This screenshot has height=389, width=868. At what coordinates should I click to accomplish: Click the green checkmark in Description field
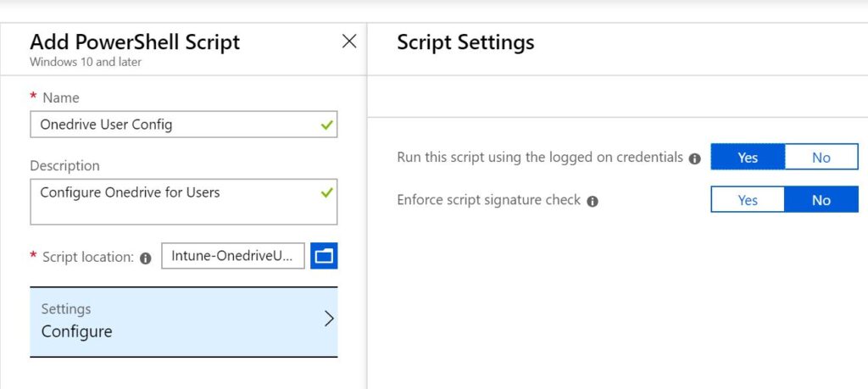[x=326, y=192]
